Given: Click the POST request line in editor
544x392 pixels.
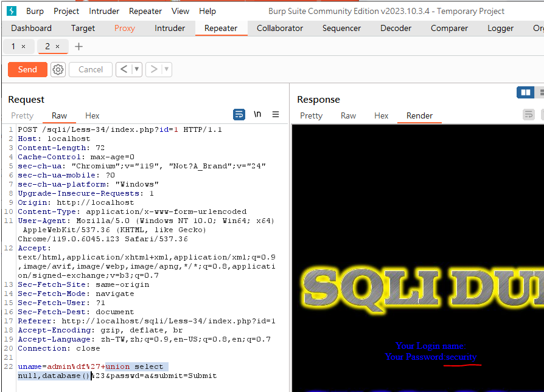Looking at the screenshot, I should [x=120, y=129].
